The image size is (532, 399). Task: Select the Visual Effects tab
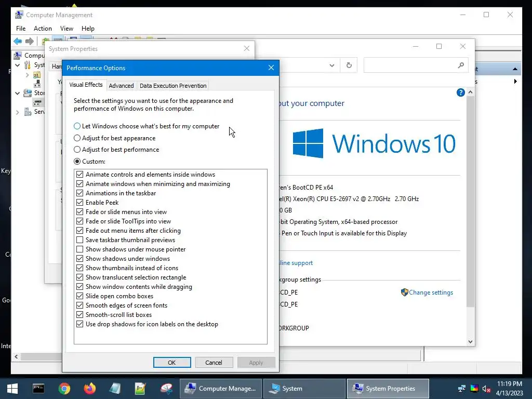86,85
